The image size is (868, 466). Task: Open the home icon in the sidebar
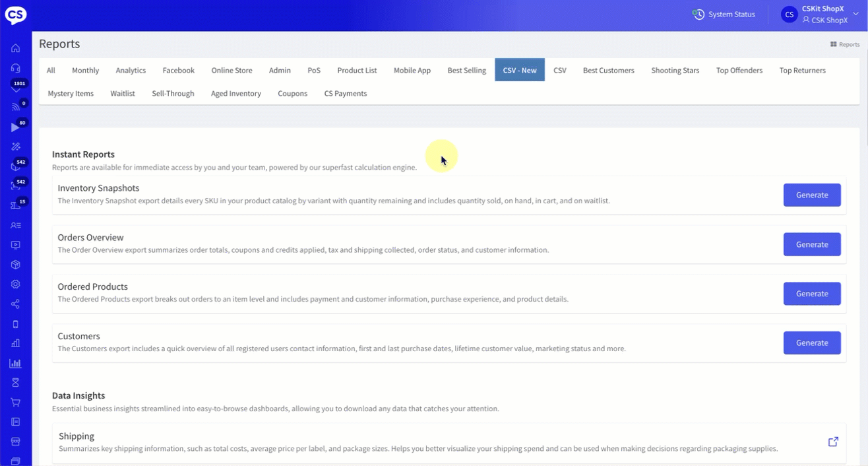16,48
